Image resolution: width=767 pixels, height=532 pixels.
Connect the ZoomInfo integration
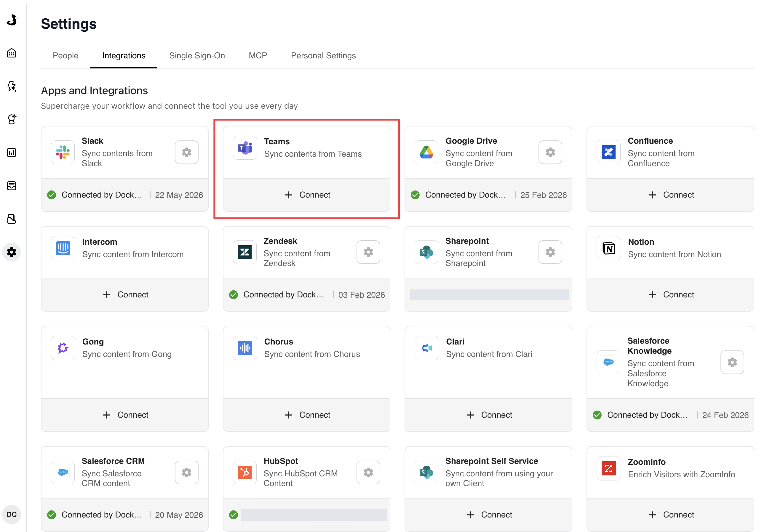[x=670, y=515]
